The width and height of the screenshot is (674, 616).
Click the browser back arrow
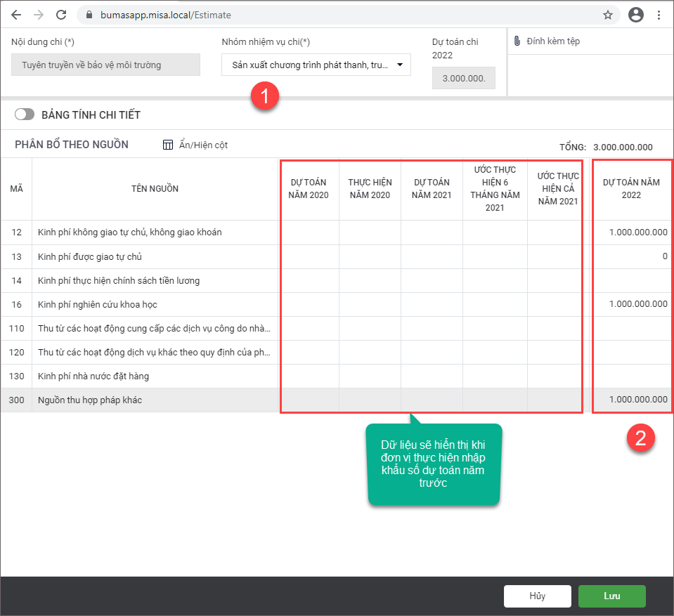(x=16, y=15)
